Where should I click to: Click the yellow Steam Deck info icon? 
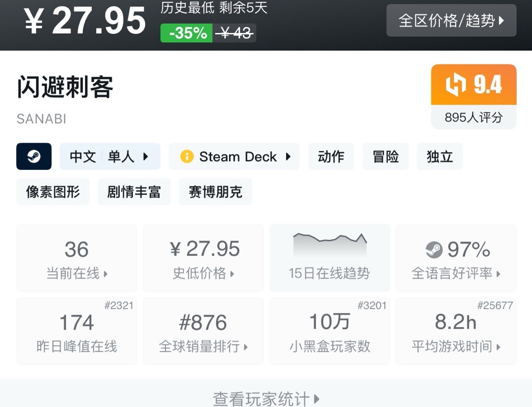(x=187, y=157)
